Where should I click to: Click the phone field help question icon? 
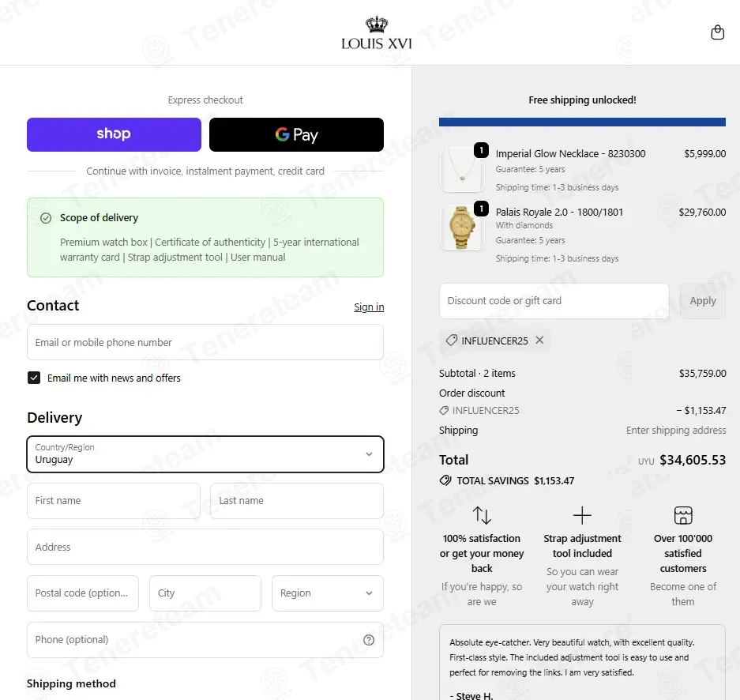click(369, 640)
